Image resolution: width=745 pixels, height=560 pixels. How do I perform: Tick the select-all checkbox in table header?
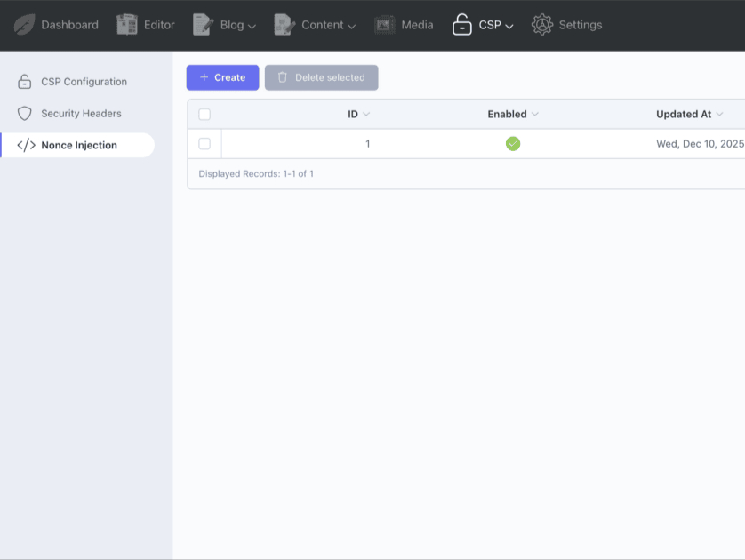(x=204, y=115)
